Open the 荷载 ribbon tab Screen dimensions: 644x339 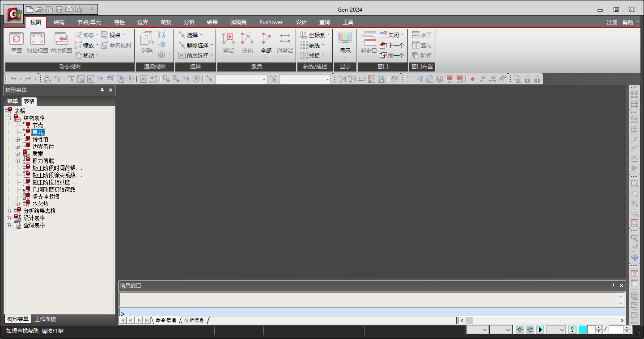166,22
